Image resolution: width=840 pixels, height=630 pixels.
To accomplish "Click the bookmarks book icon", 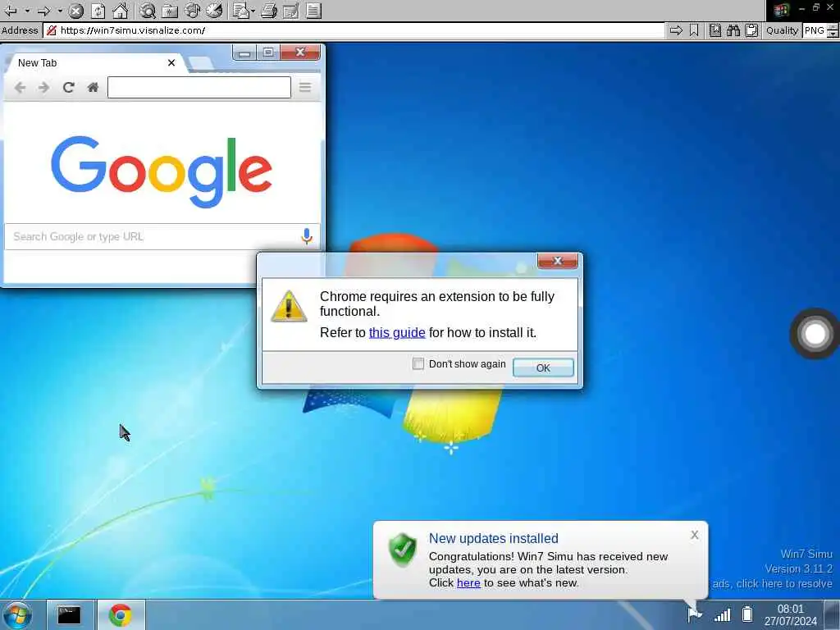I will [715, 30].
